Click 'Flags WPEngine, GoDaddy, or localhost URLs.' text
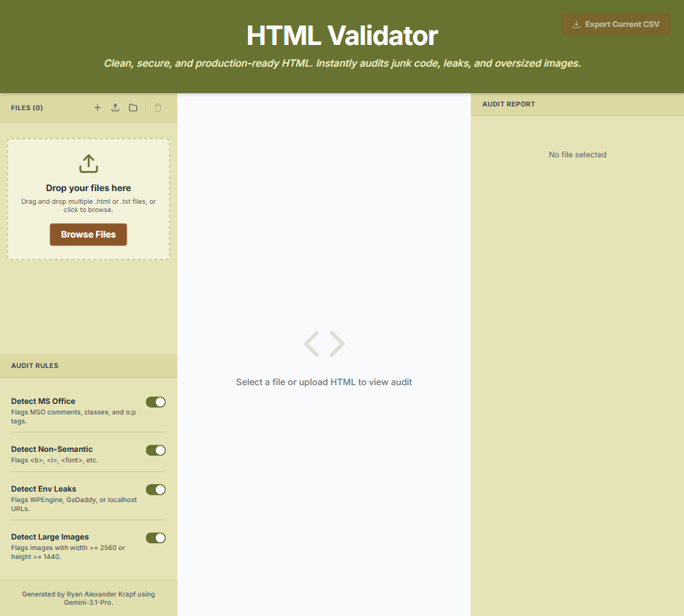Image resolution: width=684 pixels, height=616 pixels. click(73, 504)
